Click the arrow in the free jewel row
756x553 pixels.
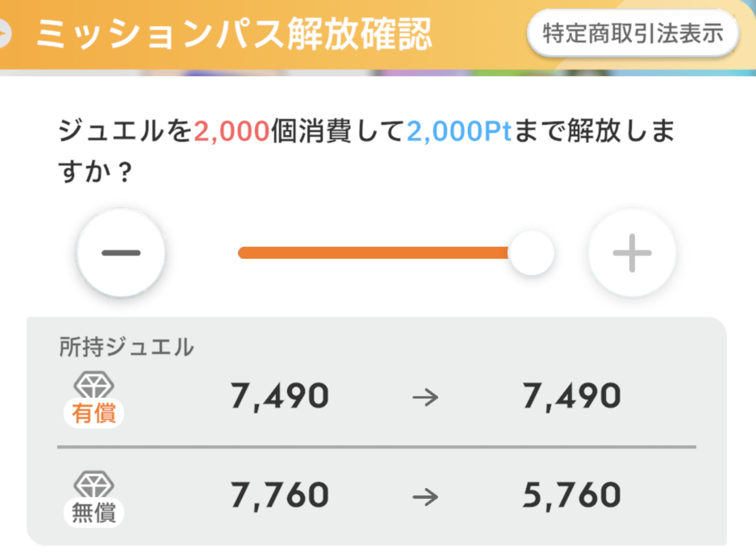click(x=425, y=497)
